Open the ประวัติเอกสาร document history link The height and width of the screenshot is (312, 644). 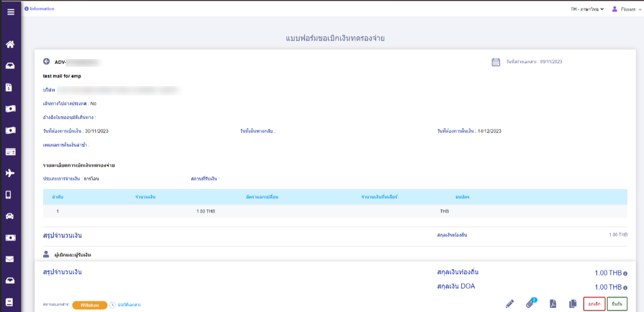129,305
